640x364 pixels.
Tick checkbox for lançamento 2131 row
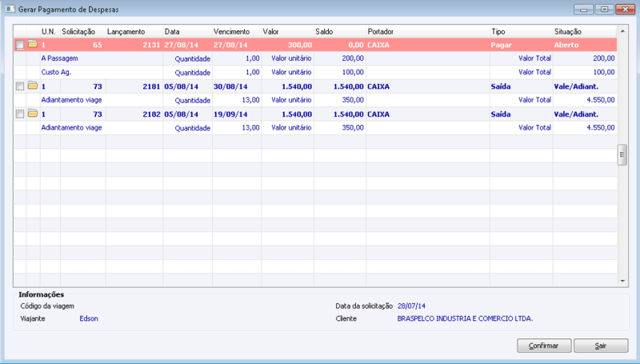coord(19,45)
